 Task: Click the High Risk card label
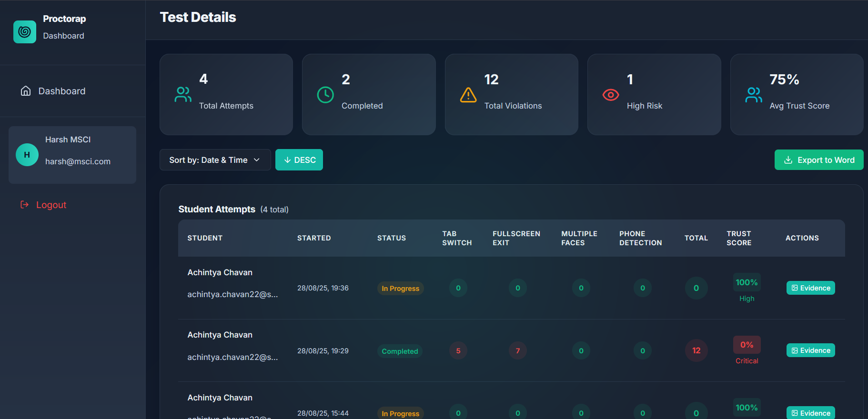[x=645, y=106]
